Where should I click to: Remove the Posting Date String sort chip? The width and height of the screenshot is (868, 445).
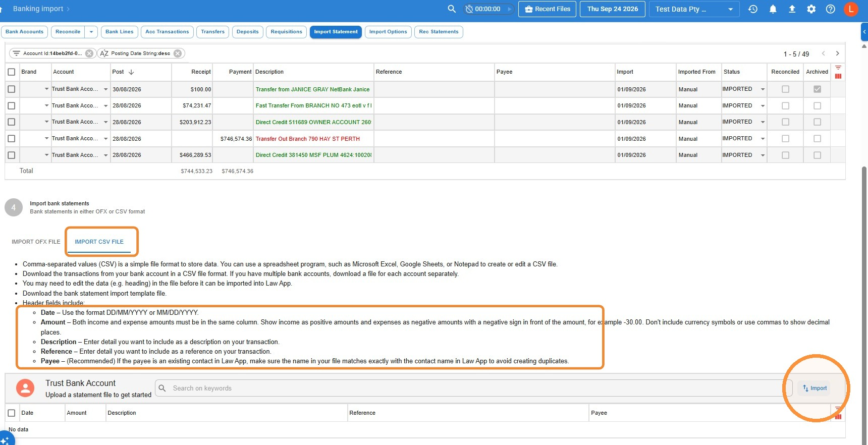point(178,53)
